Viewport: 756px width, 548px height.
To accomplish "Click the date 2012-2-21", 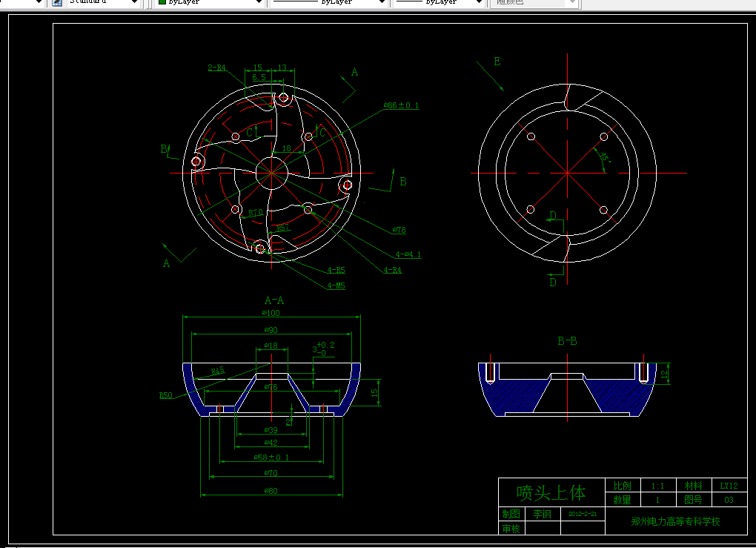I will tap(583, 514).
